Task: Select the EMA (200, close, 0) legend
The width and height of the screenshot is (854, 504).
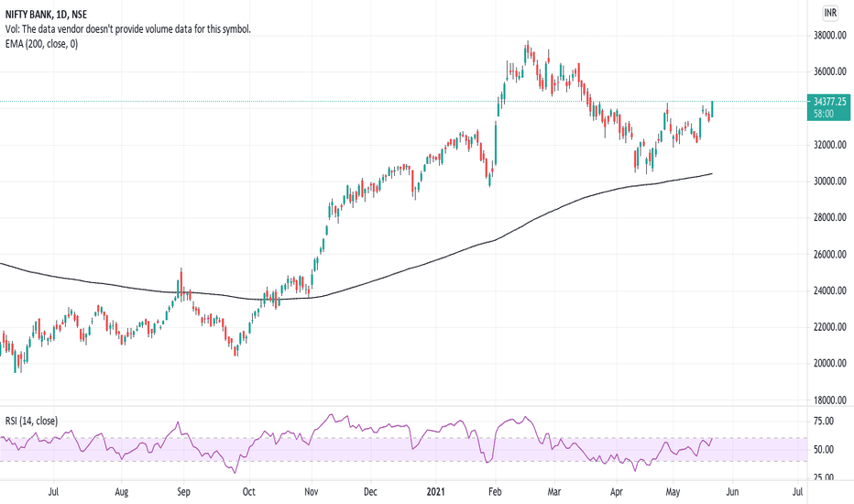Action: (41, 44)
